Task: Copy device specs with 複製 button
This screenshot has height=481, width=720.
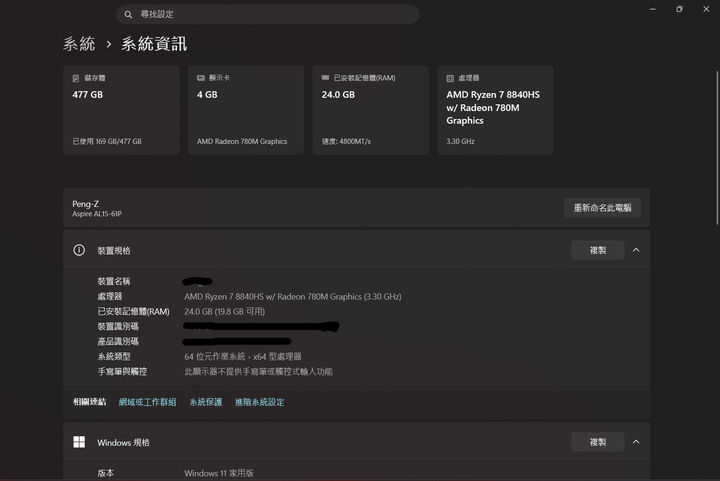Action: pyautogui.click(x=598, y=250)
